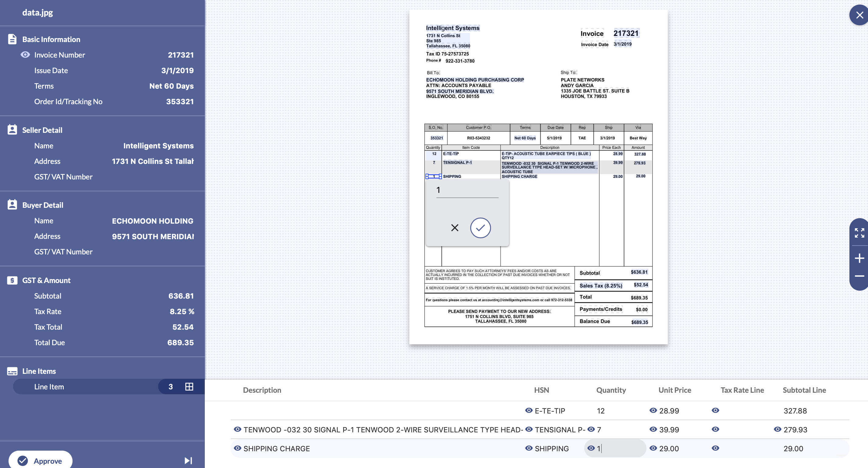Click the HSN column header
Image resolution: width=868 pixels, height=468 pixels.
point(541,390)
